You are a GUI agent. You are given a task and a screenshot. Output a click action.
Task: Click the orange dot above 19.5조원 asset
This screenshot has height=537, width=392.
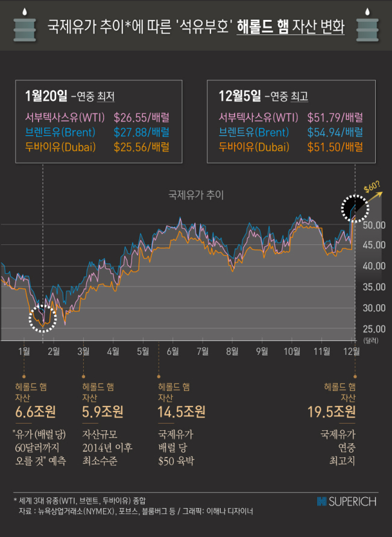point(355,377)
